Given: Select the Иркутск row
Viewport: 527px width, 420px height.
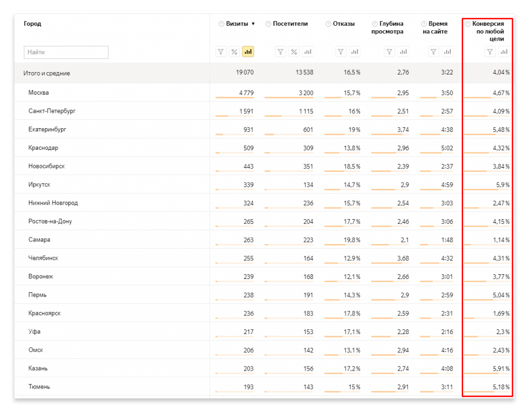Looking at the screenshot, I should (x=264, y=184).
